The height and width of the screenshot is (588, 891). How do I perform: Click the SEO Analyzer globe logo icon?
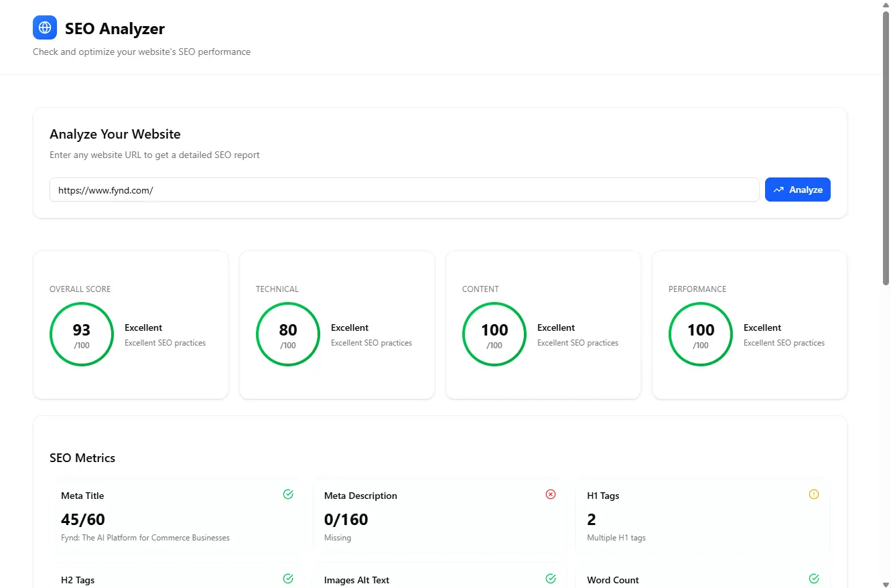(x=45, y=27)
